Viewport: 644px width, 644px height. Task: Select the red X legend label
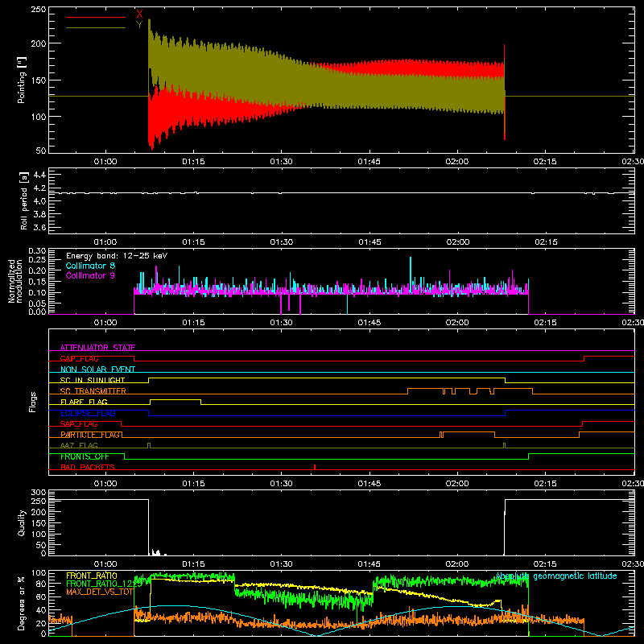139,14
